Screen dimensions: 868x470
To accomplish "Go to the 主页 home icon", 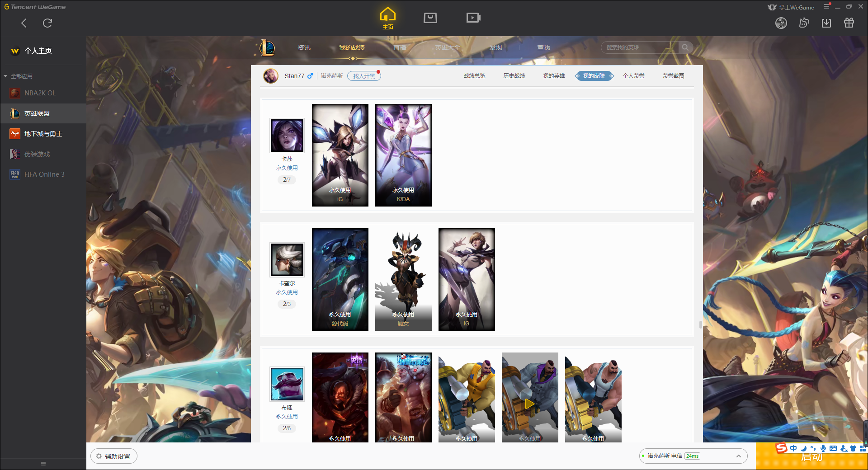I will [388, 19].
